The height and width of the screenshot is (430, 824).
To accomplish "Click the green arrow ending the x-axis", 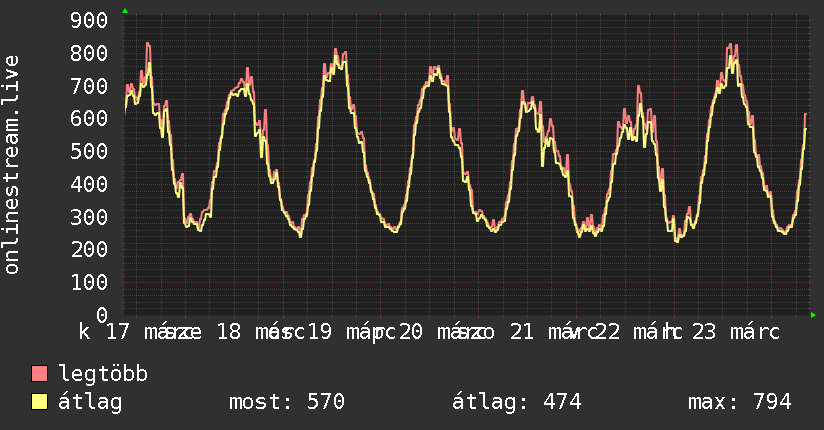I will 813,315.
